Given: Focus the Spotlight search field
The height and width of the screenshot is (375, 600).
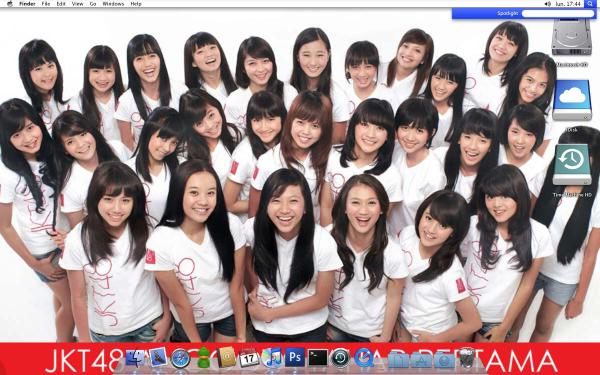Looking at the screenshot, I should coord(558,13).
